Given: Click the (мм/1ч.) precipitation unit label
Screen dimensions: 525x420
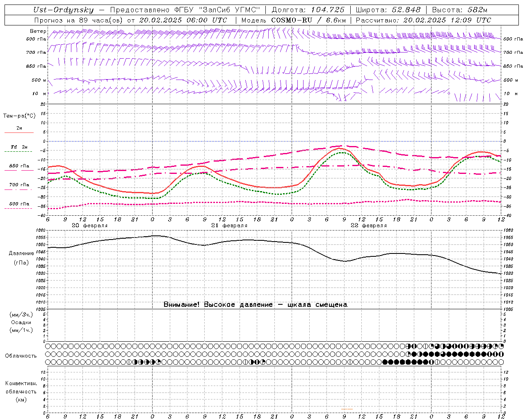Looking at the screenshot, I should click(x=21, y=330).
